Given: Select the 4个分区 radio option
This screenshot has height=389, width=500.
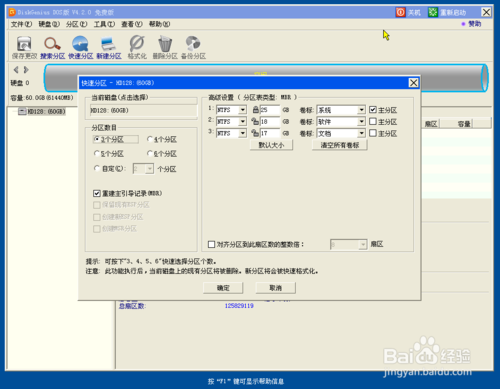Looking at the screenshot, I should [x=150, y=139].
